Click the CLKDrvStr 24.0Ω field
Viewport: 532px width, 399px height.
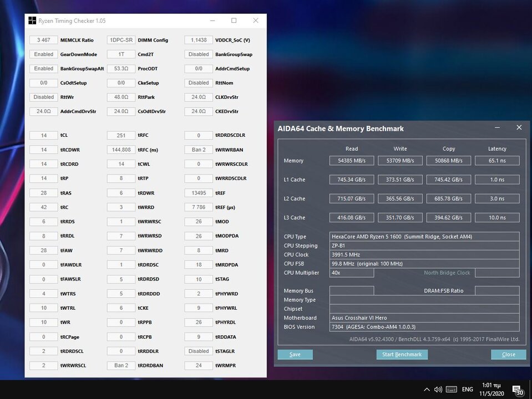199,97
